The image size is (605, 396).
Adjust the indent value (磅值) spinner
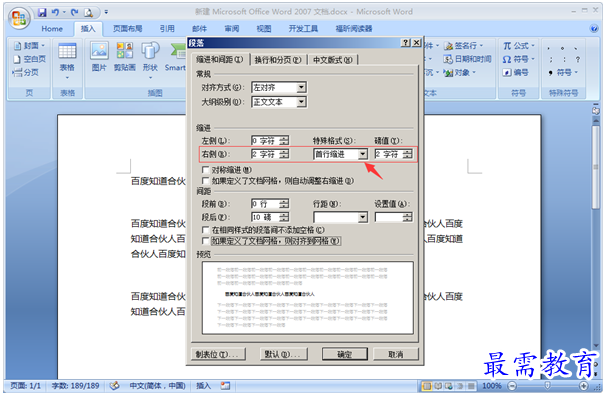pos(408,154)
